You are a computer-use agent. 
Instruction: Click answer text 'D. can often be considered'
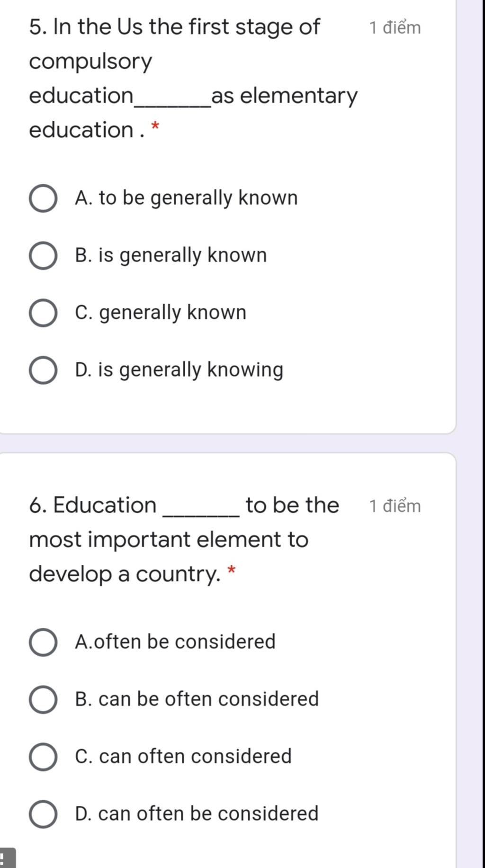tap(197, 814)
